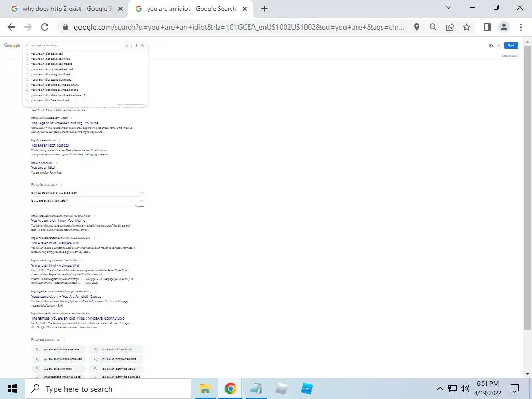Open 'You Are an Idiot | Know Your Meme' result
This screenshot has height=399, width=532.
pyautogui.click(x=58, y=220)
